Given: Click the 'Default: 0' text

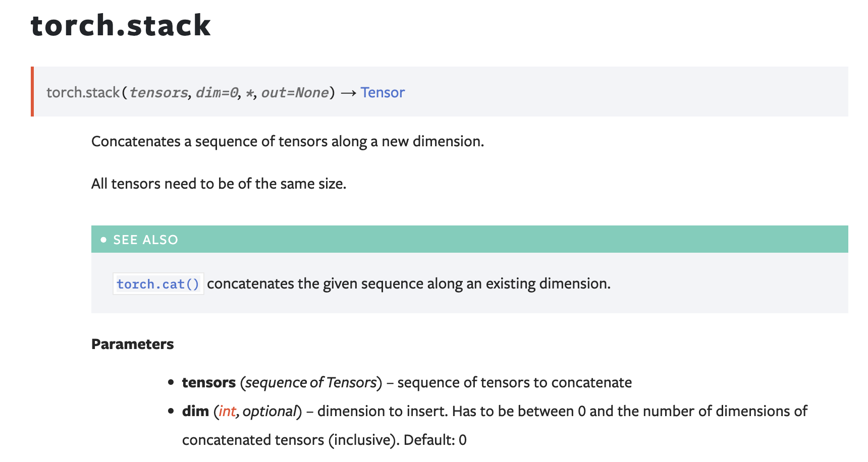Looking at the screenshot, I should click(x=435, y=440).
